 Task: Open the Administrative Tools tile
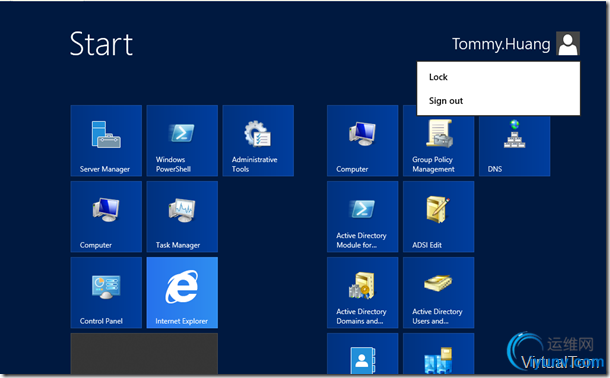click(258, 140)
